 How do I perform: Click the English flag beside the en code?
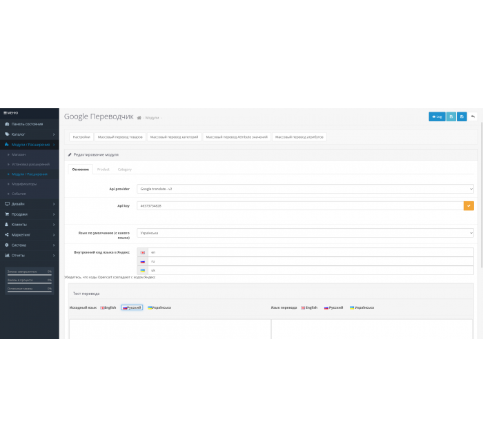143,252
